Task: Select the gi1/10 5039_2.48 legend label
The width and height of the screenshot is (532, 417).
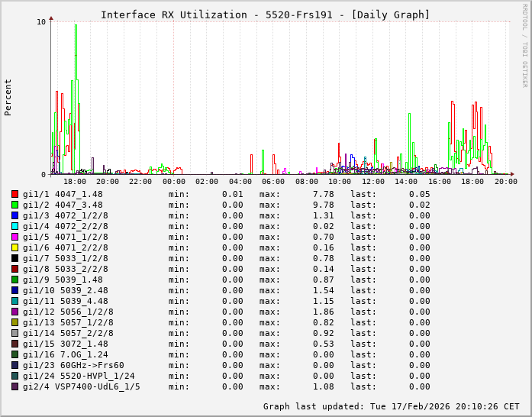Action: (x=65, y=290)
